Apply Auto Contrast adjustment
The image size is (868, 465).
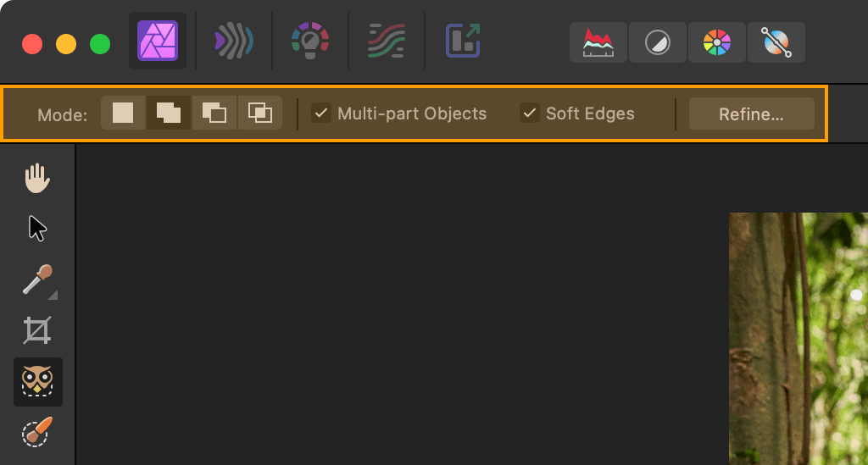tap(658, 42)
